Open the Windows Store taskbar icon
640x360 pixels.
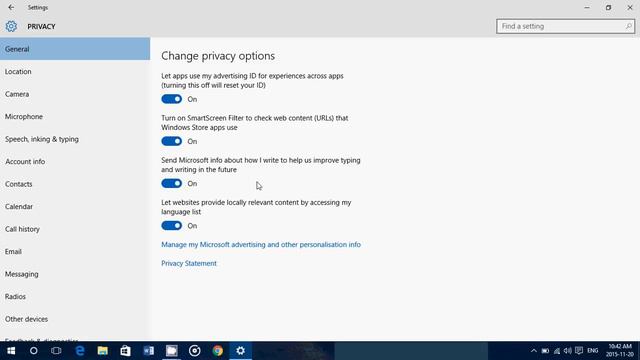[125, 351]
